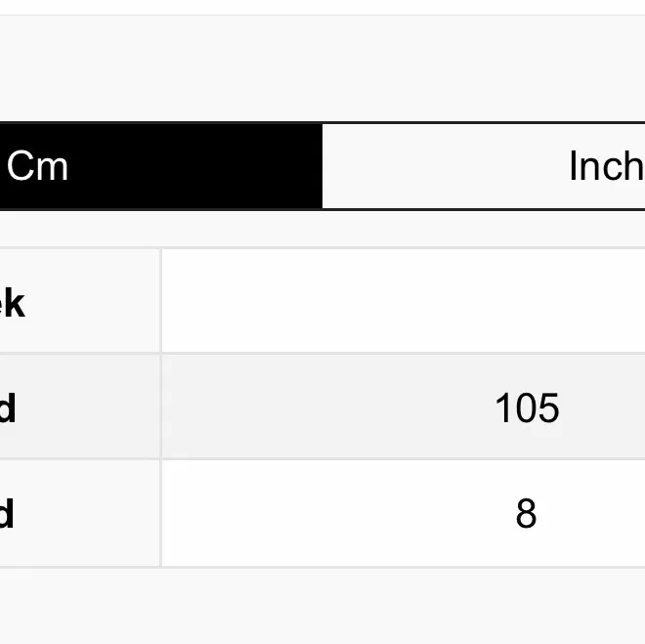
Task: Click the black "Inch" text label
Action: [x=605, y=167]
